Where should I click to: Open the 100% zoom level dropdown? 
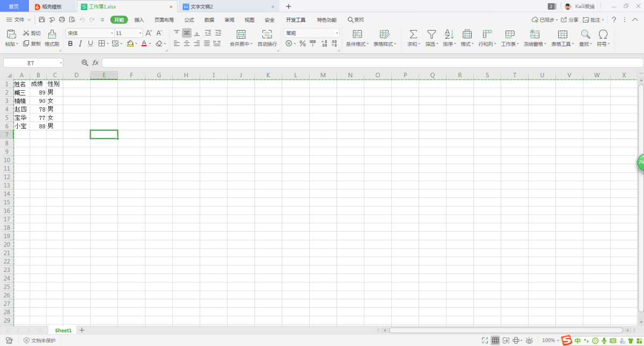click(550, 341)
